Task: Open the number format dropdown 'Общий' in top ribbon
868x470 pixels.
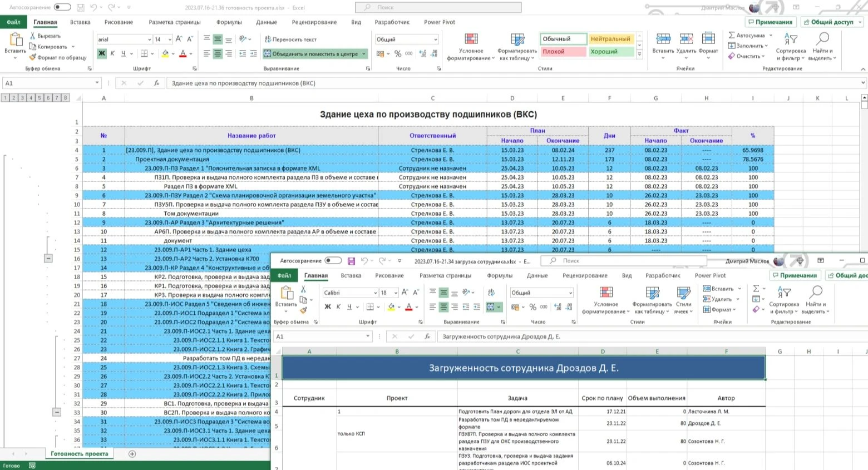Action: click(407, 39)
